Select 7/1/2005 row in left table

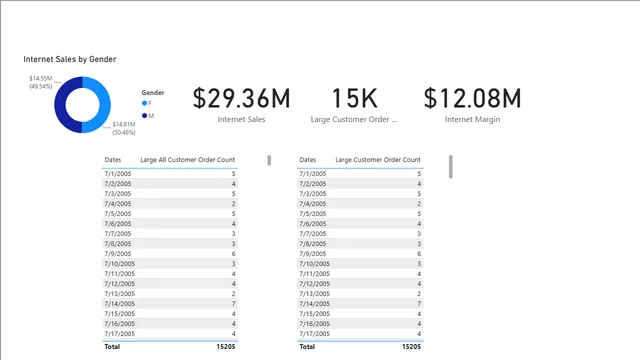[170, 174]
